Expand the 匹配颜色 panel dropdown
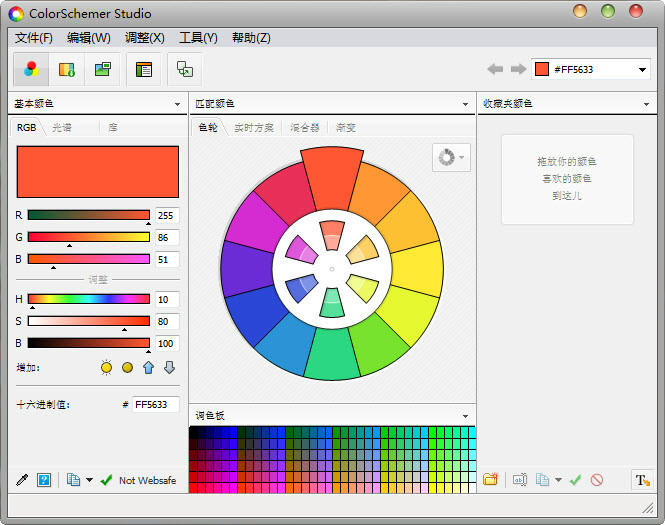Viewport: 665px width, 525px height. pos(465,104)
